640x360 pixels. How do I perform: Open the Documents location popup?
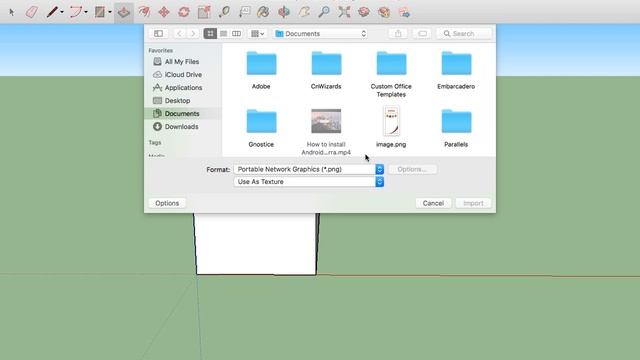point(320,33)
